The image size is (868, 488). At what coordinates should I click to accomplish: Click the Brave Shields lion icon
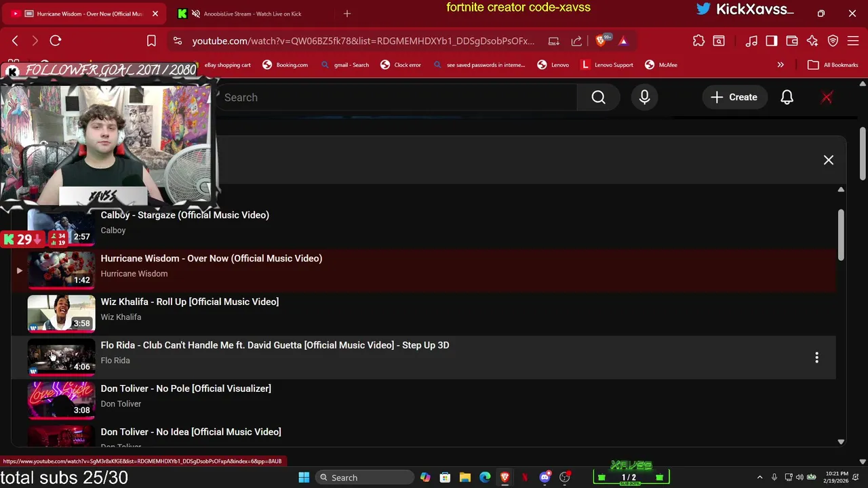tap(600, 41)
